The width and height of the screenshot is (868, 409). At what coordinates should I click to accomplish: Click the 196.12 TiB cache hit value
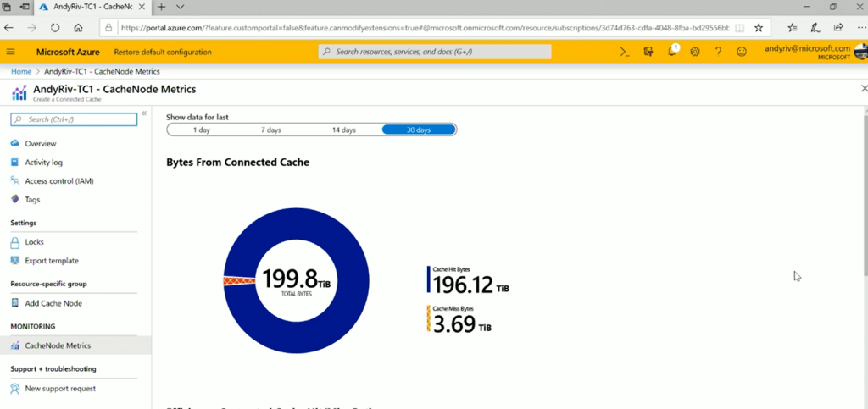470,285
